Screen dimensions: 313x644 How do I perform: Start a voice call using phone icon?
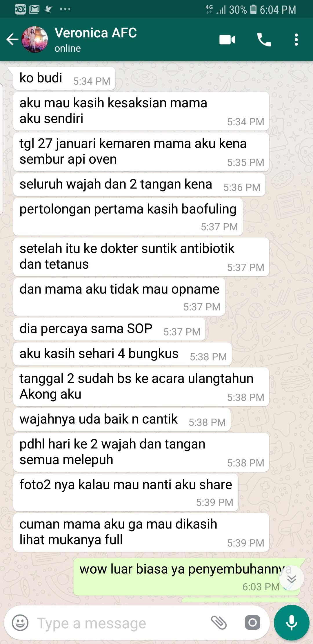click(x=264, y=39)
